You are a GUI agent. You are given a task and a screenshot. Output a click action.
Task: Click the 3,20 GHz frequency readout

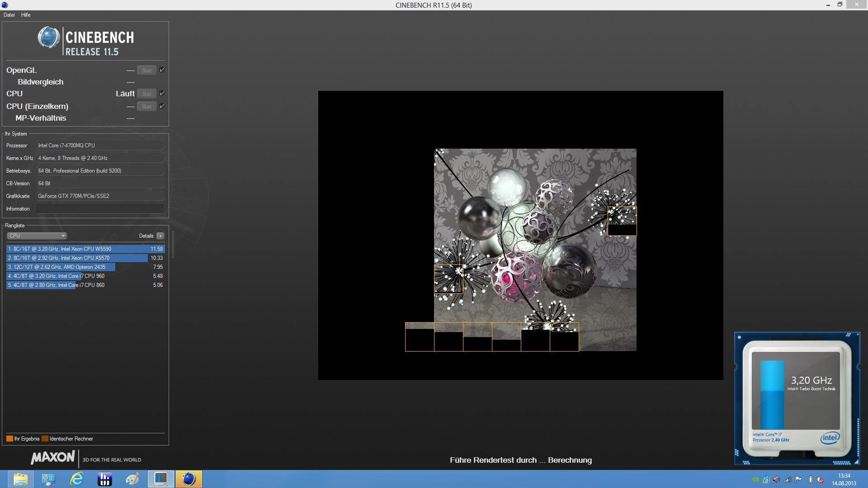pyautogui.click(x=811, y=380)
